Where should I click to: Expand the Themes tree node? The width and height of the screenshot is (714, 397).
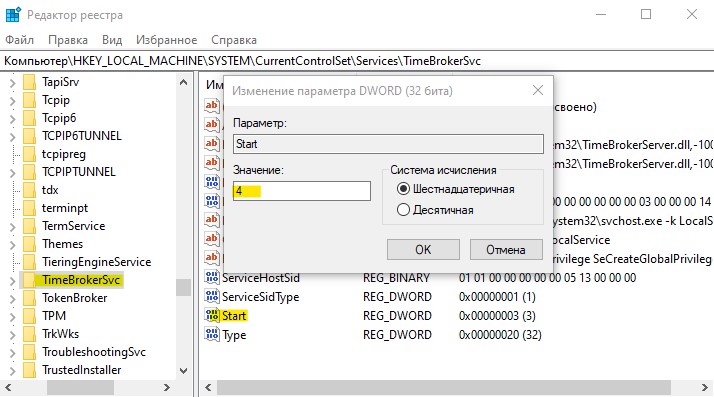coord(12,244)
